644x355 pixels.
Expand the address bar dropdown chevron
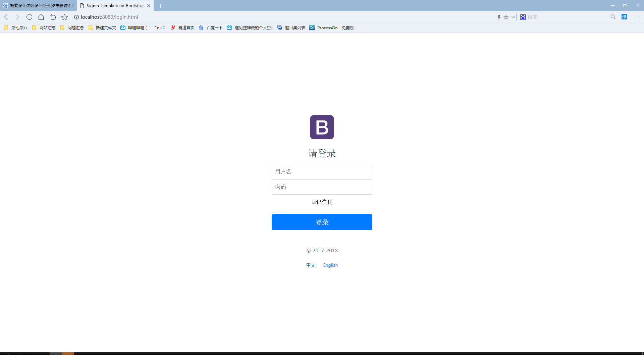click(513, 17)
